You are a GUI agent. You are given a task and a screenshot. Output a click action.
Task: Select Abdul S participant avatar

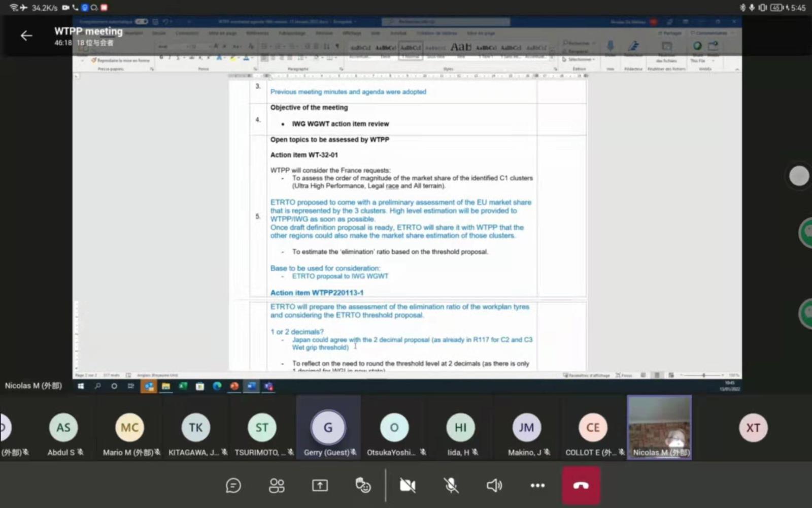tap(63, 428)
